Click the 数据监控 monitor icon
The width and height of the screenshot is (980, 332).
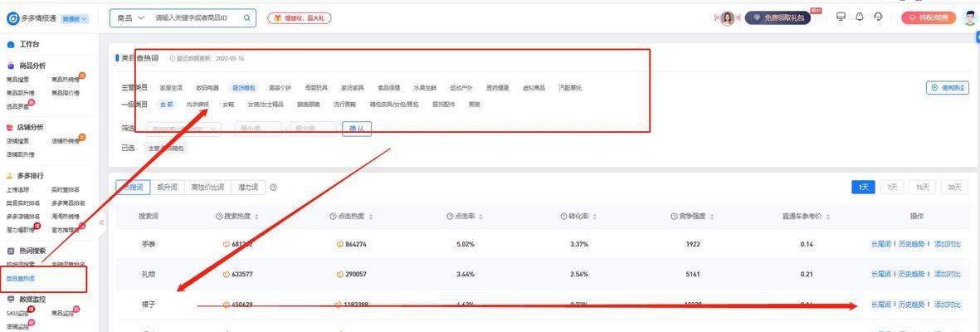[x=11, y=299]
